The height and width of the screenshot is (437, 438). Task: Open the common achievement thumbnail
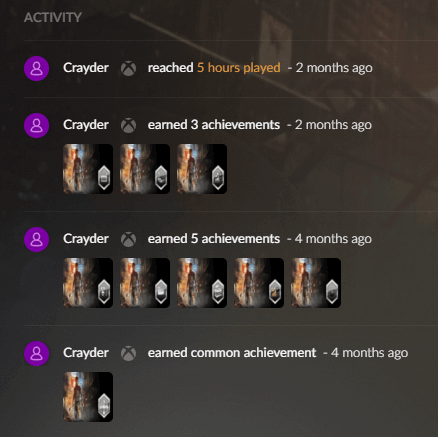click(x=88, y=397)
